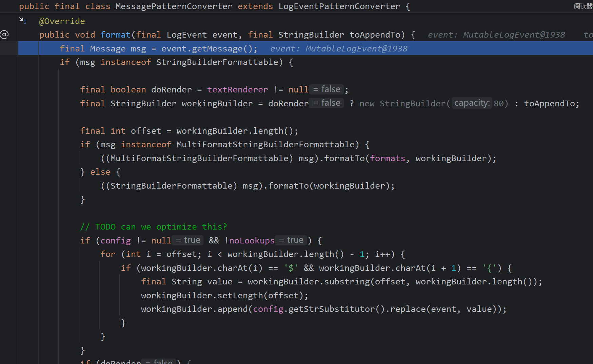
Task: Click the getMessage() call
Action: 222,49
